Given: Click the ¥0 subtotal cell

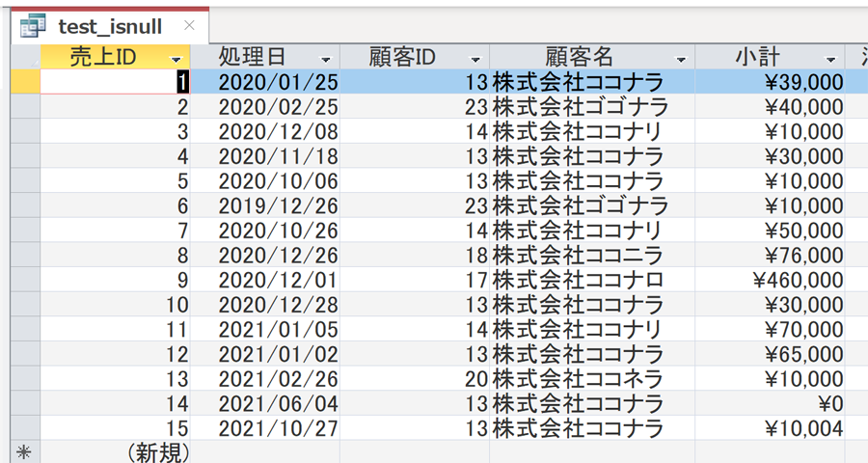Looking at the screenshot, I should pos(770,403).
